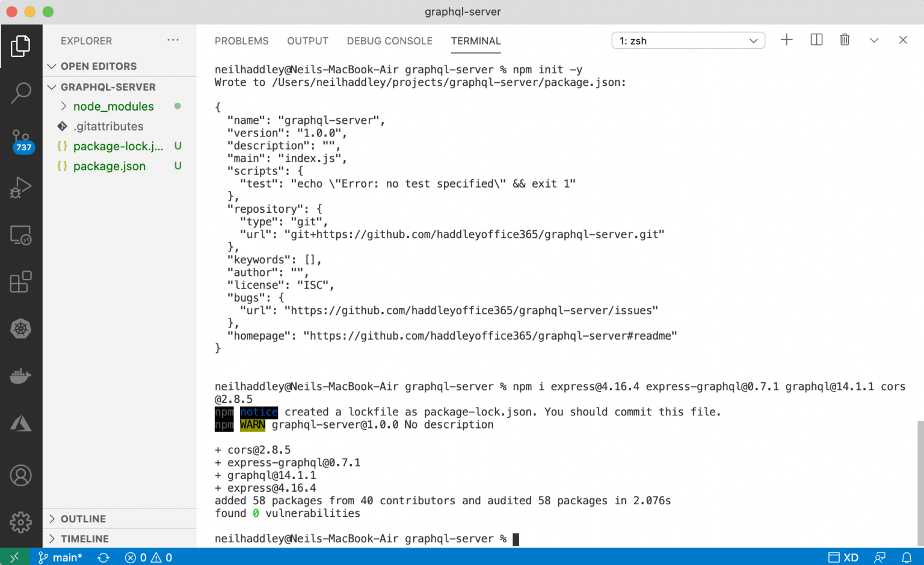Click the main* git branch indicator
924x565 pixels.
click(x=60, y=557)
